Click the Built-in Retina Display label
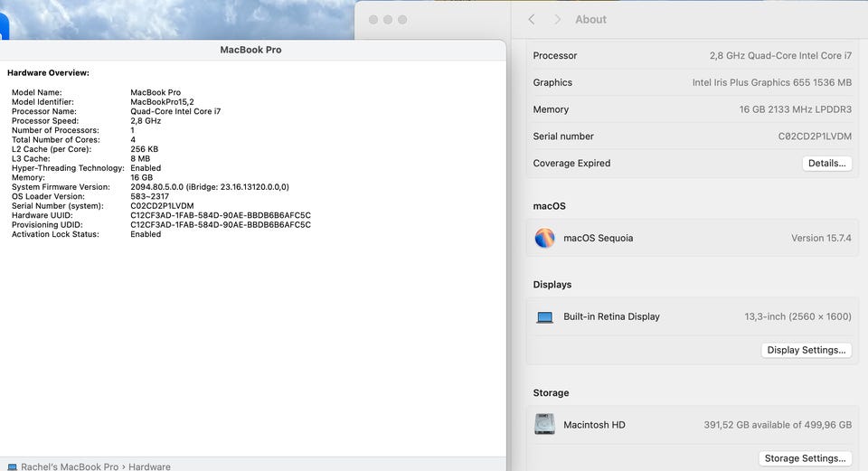This screenshot has height=471, width=868. pos(612,316)
